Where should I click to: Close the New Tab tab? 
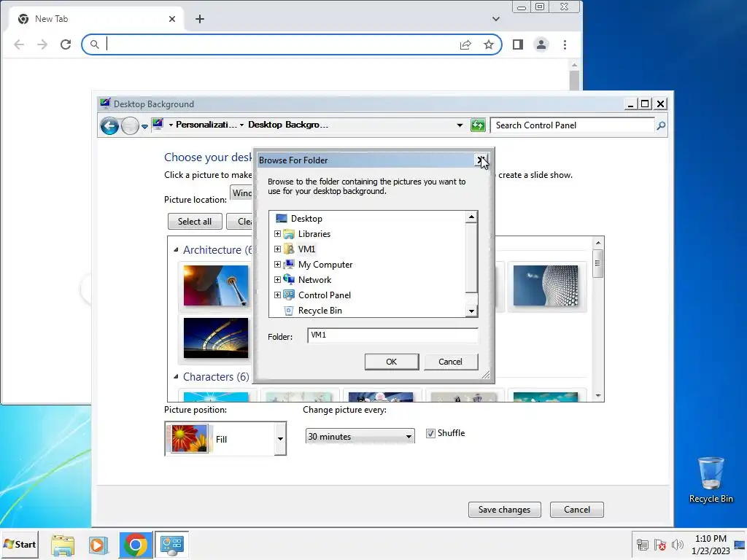(x=172, y=19)
